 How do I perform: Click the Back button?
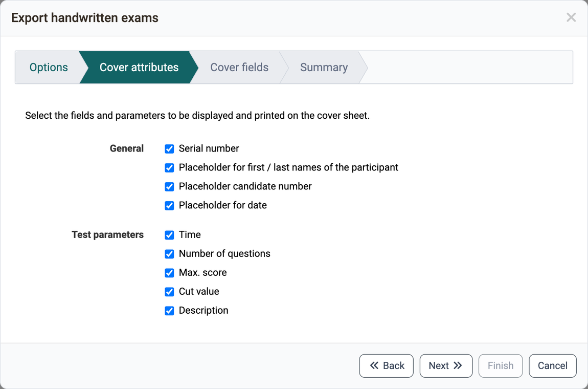[x=386, y=366]
